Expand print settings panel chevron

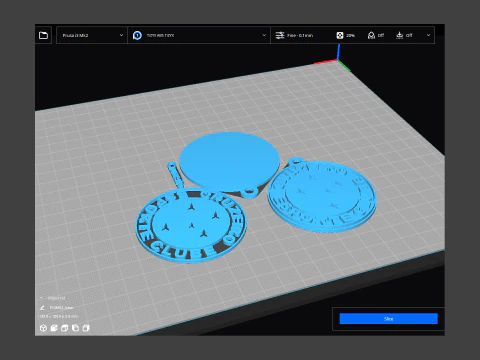(x=428, y=35)
